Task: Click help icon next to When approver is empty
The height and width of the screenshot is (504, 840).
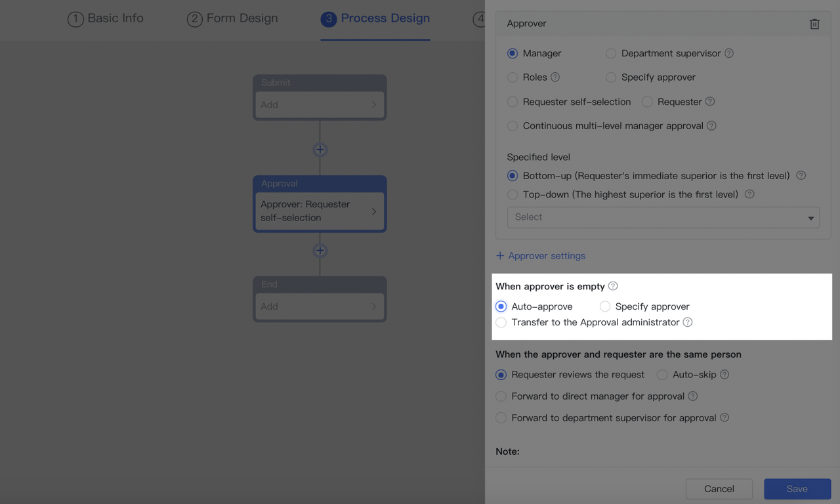Action: (613, 286)
